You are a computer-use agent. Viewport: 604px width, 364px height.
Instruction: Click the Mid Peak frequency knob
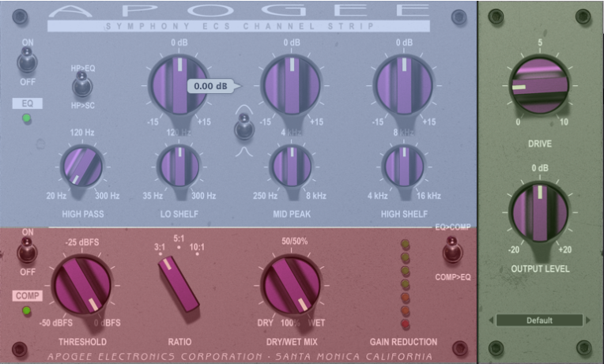(291, 165)
